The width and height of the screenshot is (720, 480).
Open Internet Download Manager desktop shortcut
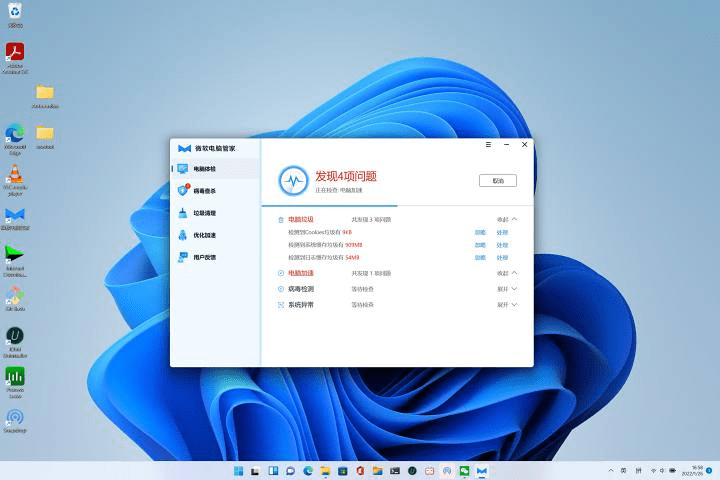point(15,261)
